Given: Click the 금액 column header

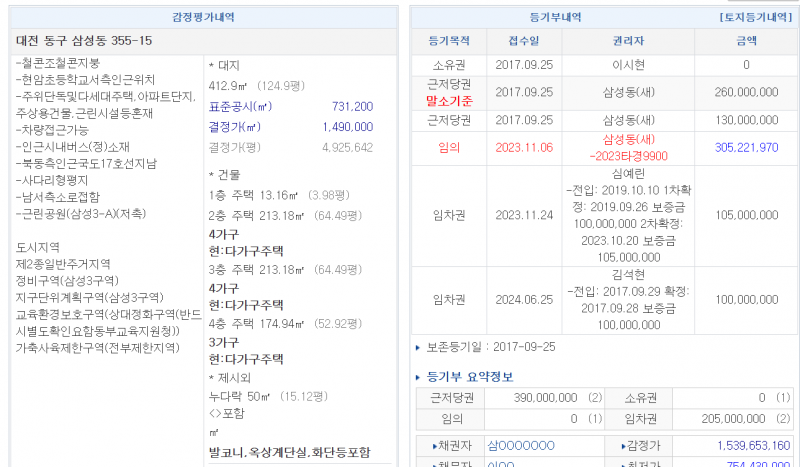Looking at the screenshot, I should [745, 41].
